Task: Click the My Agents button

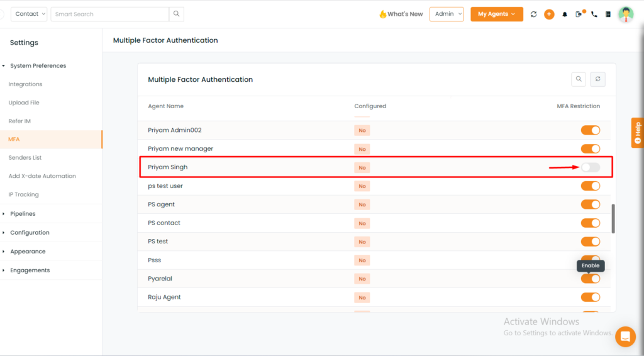Action: (x=497, y=14)
